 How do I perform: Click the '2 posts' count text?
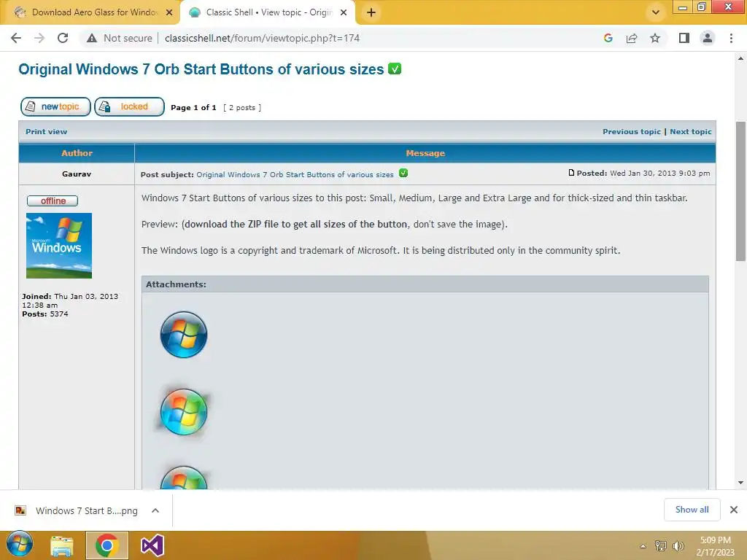coord(241,108)
